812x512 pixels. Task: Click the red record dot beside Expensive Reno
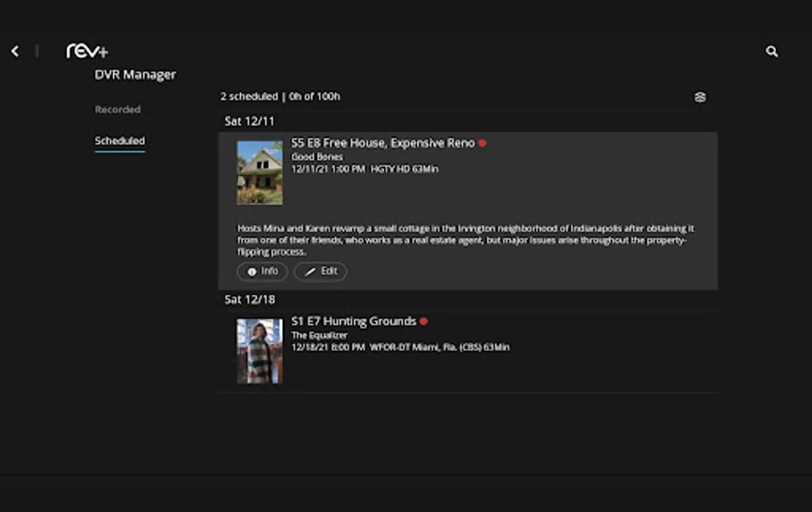coord(483,143)
